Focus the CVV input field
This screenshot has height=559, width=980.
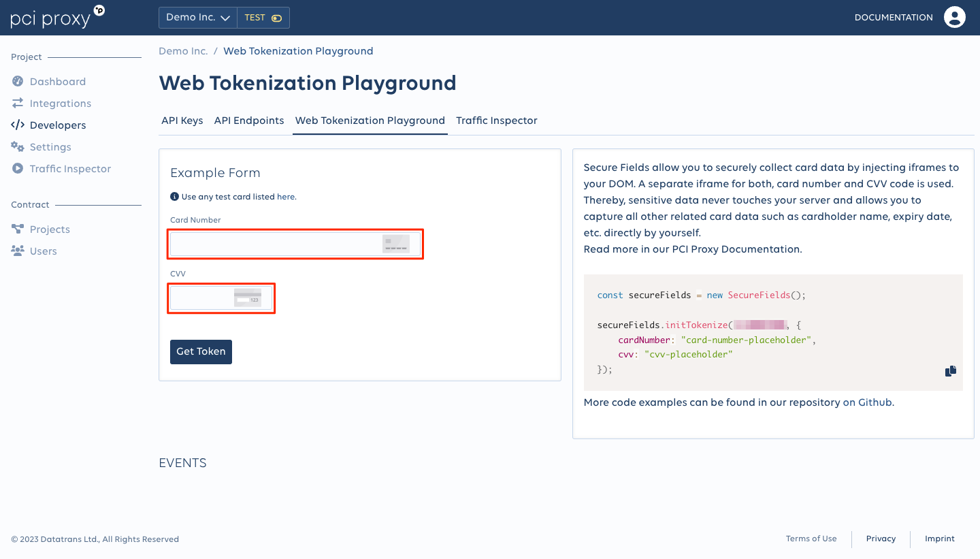pos(221,298)
